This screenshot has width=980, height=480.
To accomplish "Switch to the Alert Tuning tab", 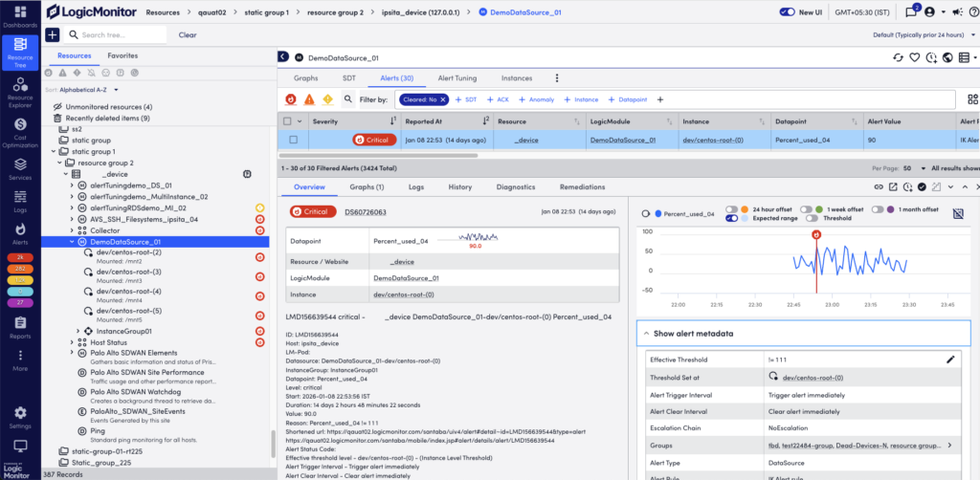I will click(x=457, y=77).
